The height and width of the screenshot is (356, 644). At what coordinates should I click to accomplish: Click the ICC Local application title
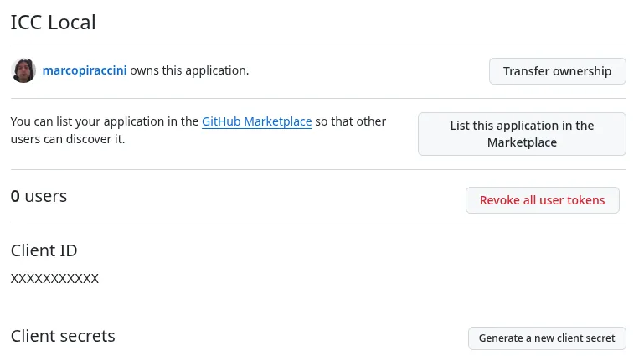click(53, 23)
